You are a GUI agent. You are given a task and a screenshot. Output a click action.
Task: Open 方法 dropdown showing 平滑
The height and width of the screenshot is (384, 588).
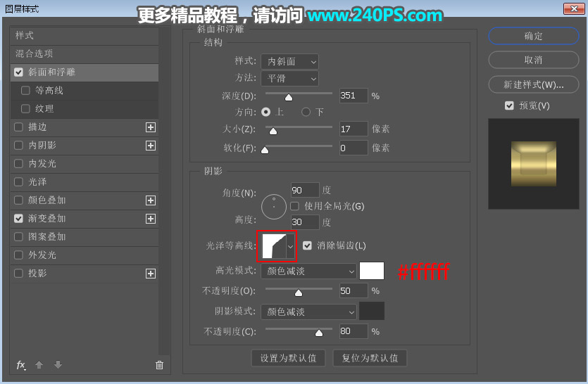(x=290, y=79)
